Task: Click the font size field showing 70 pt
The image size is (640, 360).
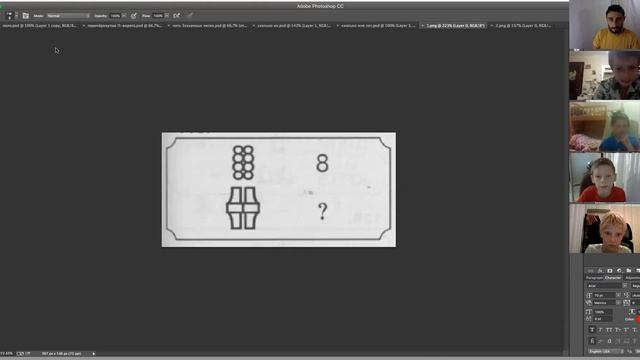Action: coord(605,295)
